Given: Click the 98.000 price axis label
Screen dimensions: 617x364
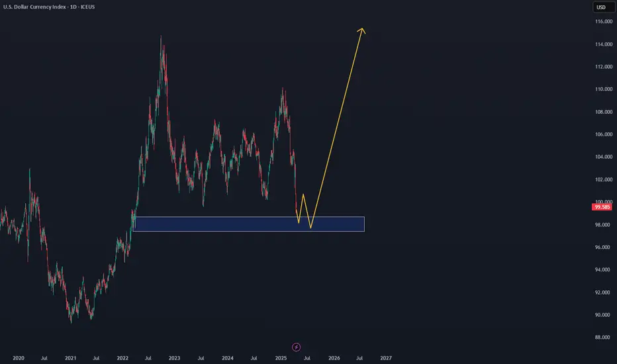Looking at the screenshot, I should tap(602, 225).
